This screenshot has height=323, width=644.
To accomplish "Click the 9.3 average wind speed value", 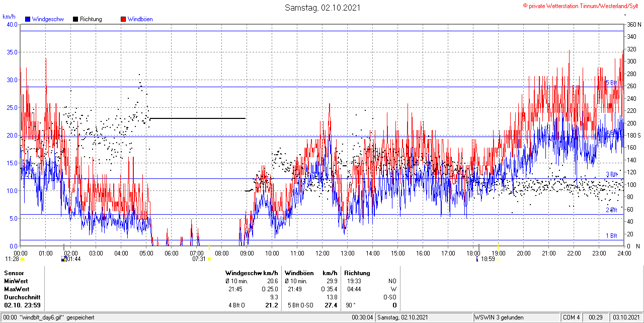I will click(274, 297).
